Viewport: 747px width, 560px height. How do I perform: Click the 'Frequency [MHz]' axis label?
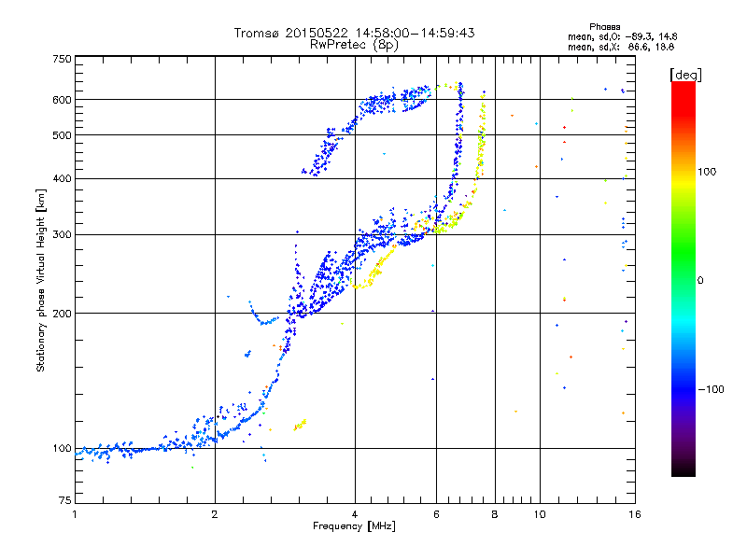[x=354, y=526]
